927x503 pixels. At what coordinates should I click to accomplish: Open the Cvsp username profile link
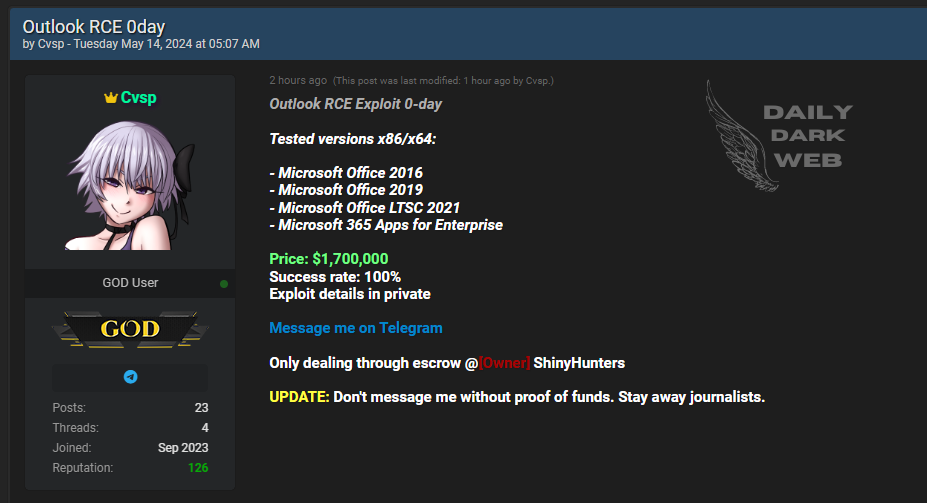tap(138, 98)
